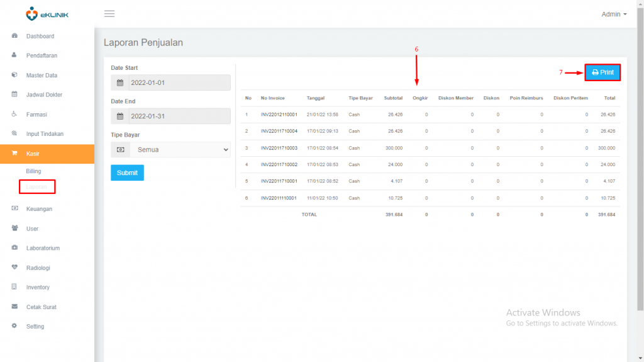Expand the Admin user dropdown

pos(614,14)
